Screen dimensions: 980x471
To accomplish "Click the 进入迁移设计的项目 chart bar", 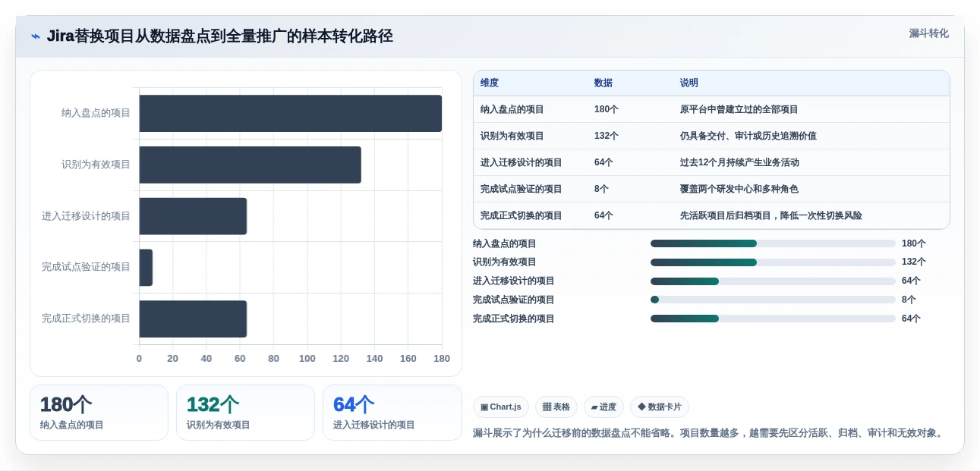I will coord(193,216).
